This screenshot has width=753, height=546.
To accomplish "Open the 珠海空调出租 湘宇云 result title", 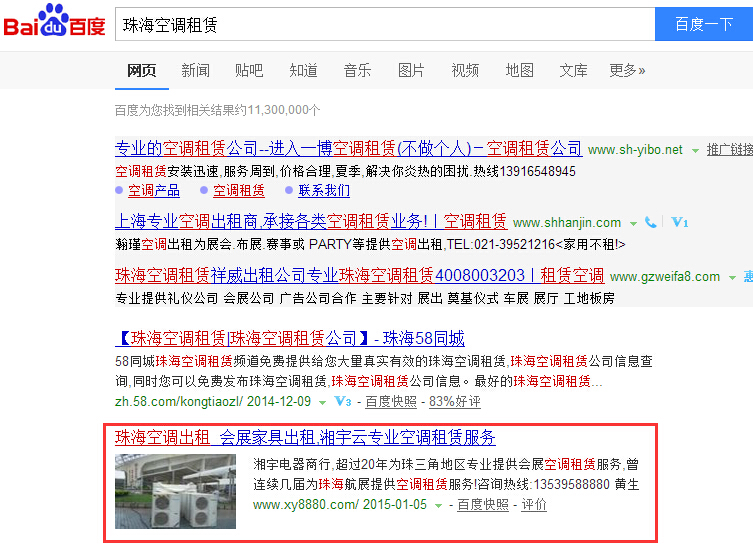I will click(x=305, y=437).
